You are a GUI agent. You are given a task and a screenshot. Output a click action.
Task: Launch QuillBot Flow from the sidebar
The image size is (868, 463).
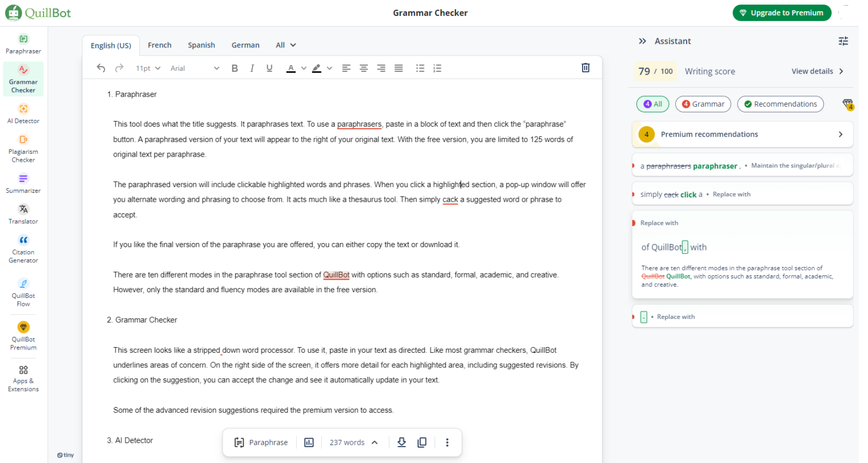(23, 293)
